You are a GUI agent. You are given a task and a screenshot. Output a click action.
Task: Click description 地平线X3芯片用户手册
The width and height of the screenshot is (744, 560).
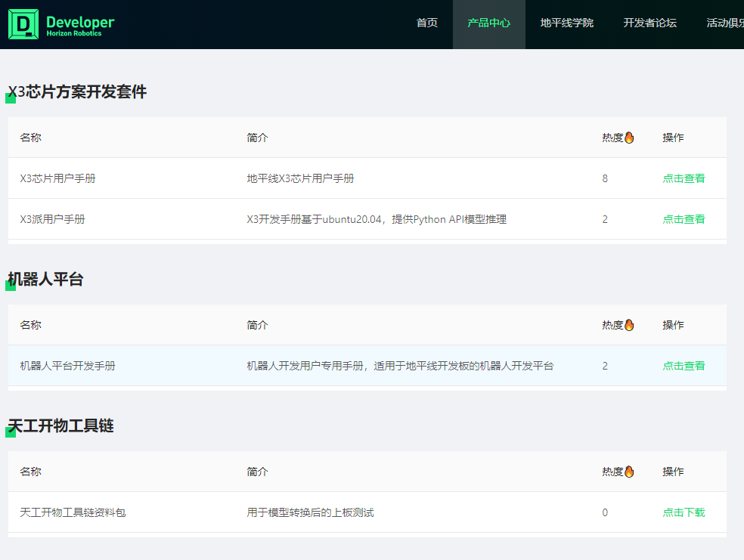(x=300, y=178)
